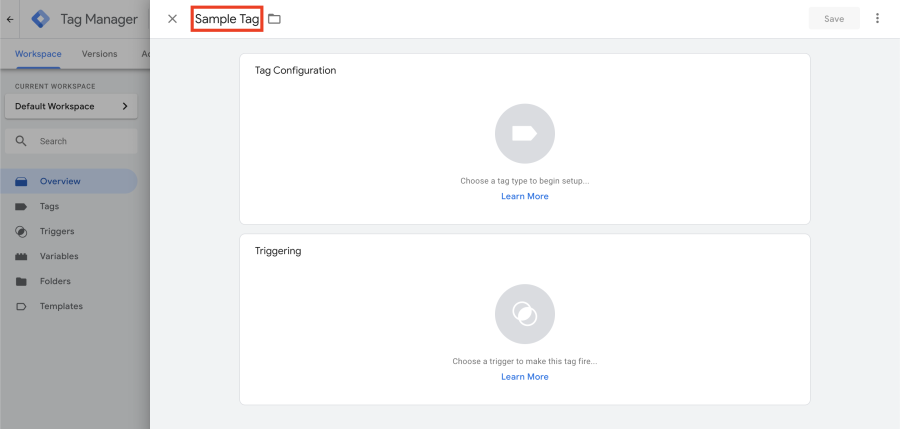
Task: Click the Tag Manager diamond logo
Action: coord(40,19)
